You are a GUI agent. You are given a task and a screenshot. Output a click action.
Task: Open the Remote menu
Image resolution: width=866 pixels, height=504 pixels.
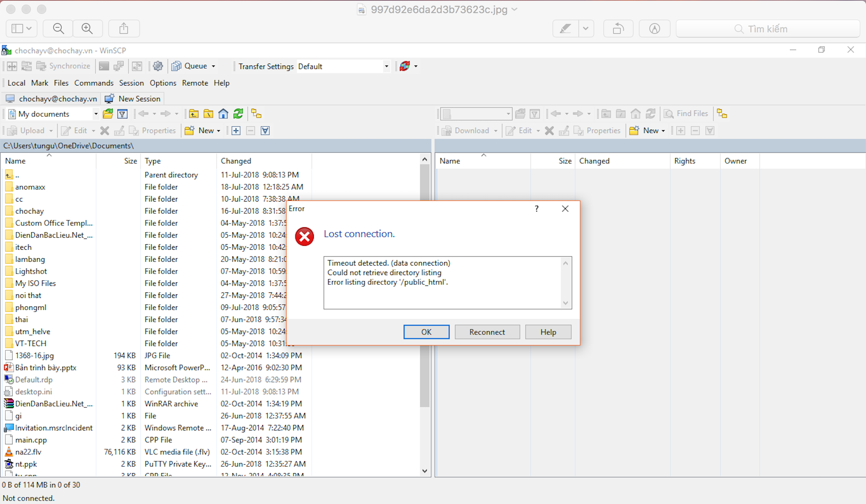(x=195, y=83)
